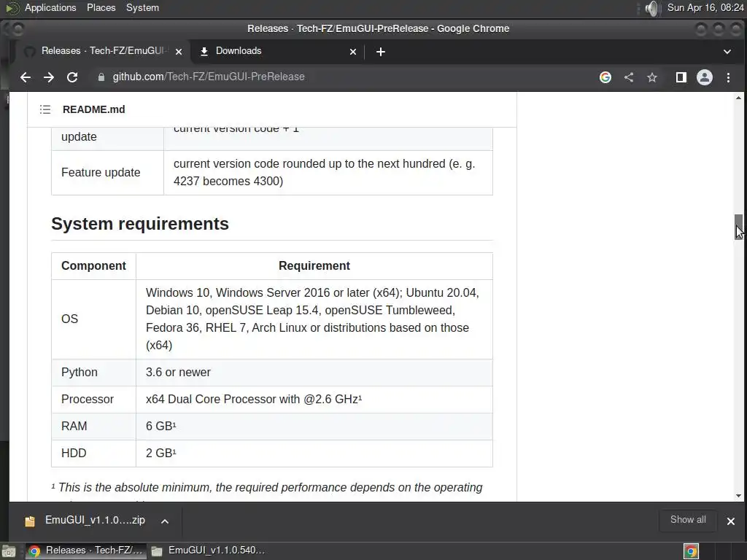Click the README.md file title

coord(94,109)
